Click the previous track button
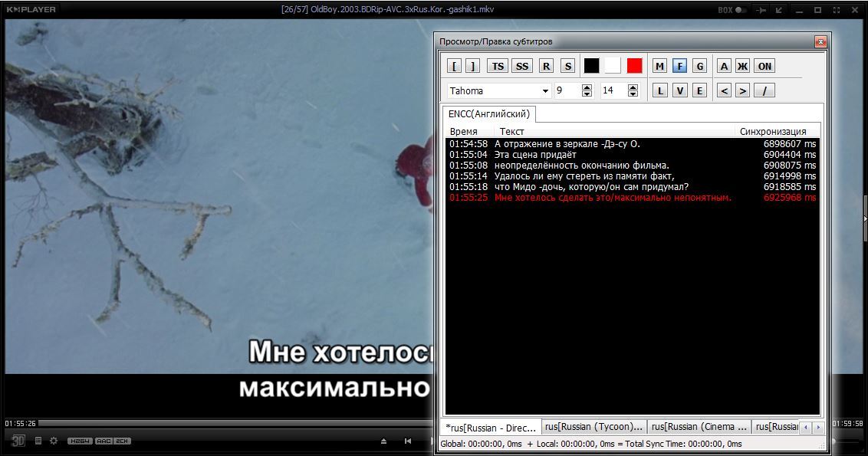 click(408, 441)
